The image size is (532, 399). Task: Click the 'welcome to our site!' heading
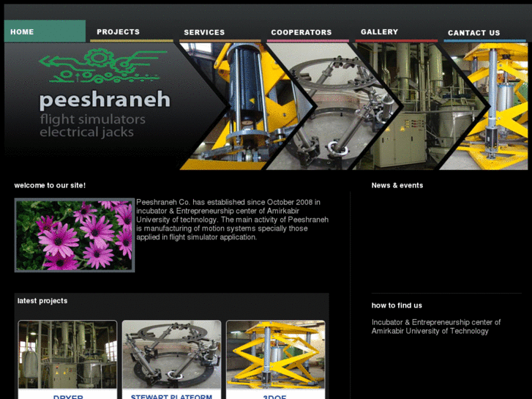pos(50,185)
